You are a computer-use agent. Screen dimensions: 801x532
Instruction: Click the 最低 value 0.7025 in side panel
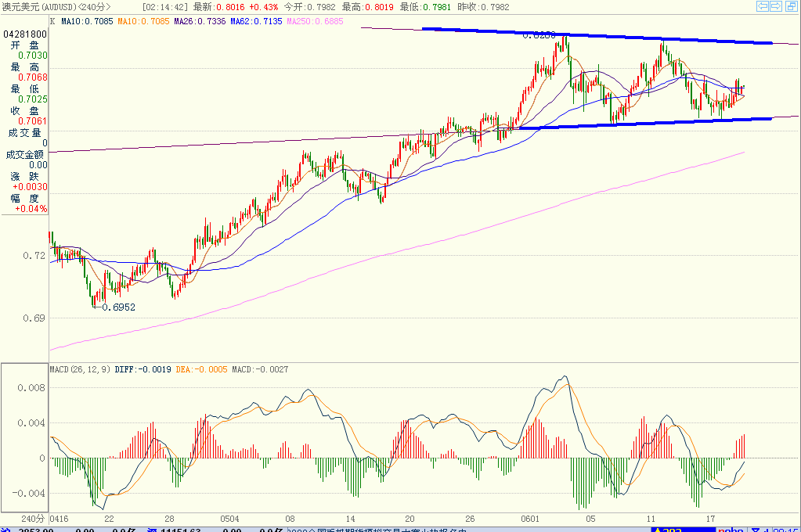point(33,99)
